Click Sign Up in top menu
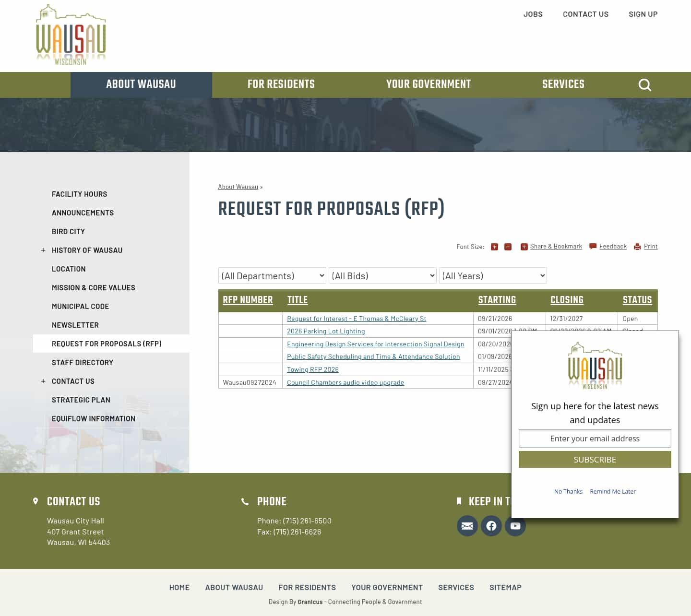 (x=643, y=14)
